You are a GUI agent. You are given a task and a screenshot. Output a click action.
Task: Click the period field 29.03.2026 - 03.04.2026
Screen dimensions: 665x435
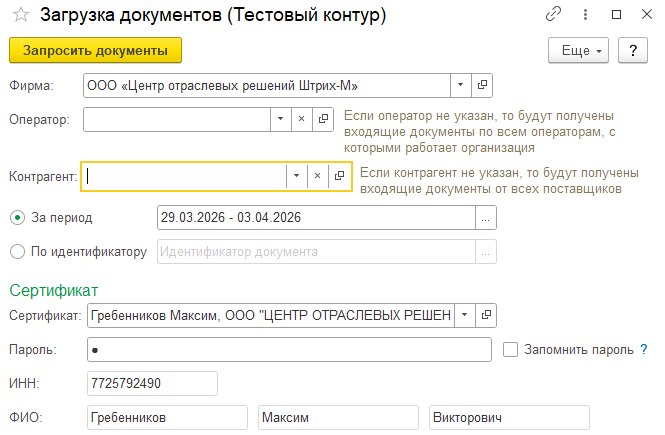(316, 218)
